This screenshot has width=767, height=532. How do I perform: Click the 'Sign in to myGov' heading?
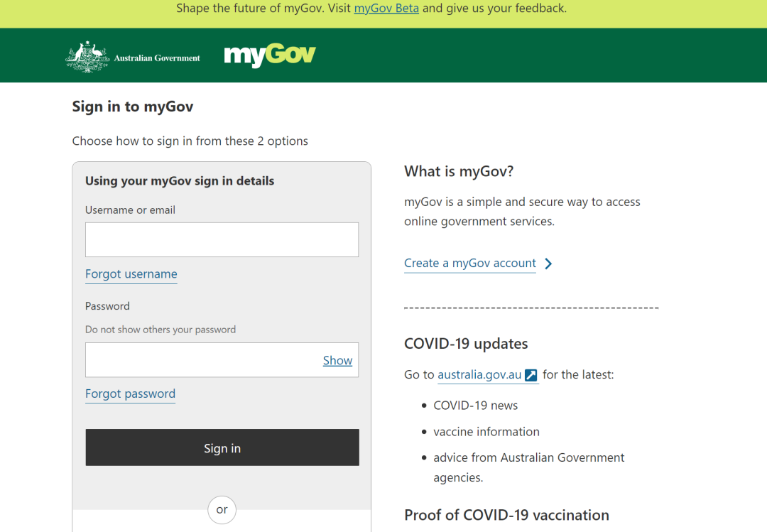coord(133,107)
